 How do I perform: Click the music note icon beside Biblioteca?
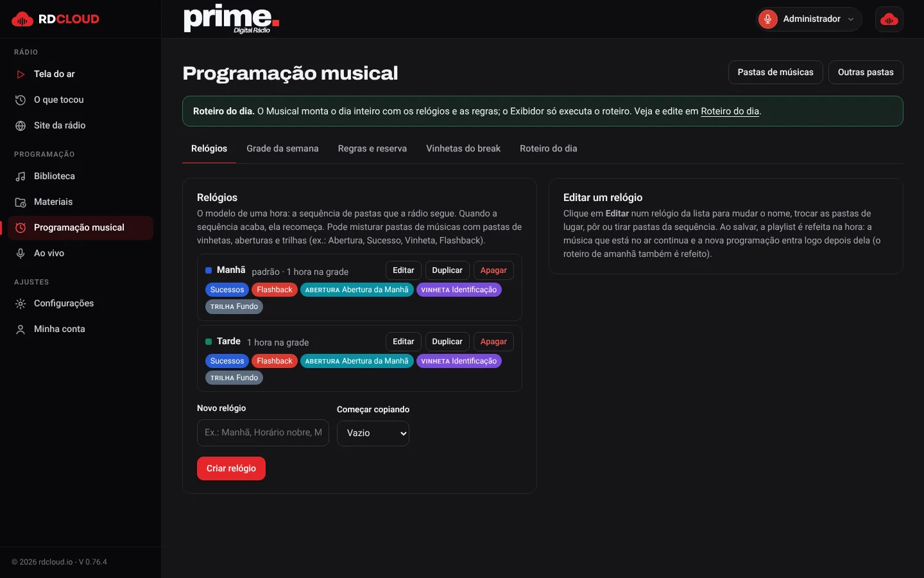(x=21, y=177)
